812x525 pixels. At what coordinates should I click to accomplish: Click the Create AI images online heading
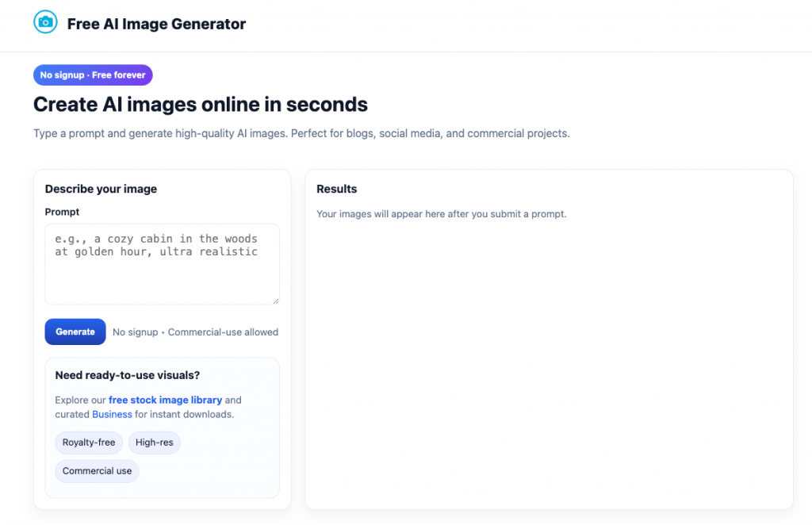[x=201, y=105]
